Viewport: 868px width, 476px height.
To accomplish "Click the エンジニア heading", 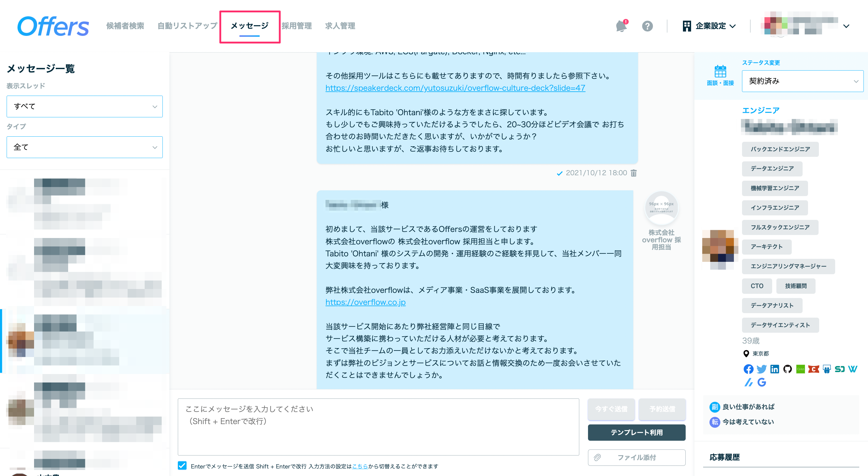I will pos(760,110).
